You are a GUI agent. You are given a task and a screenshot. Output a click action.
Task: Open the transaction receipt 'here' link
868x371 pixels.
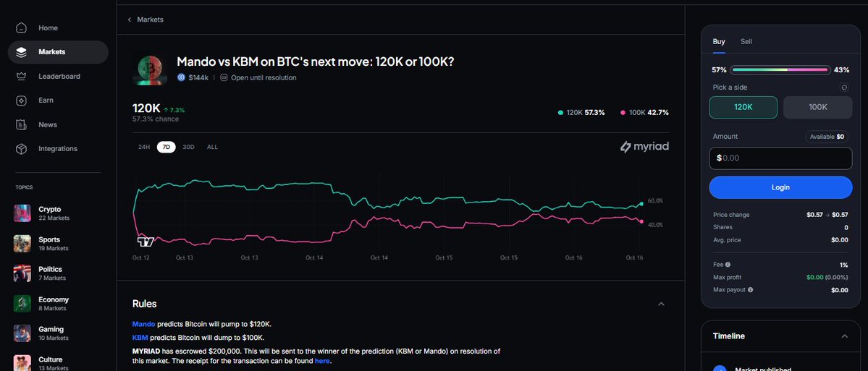(x=322, y=361)
